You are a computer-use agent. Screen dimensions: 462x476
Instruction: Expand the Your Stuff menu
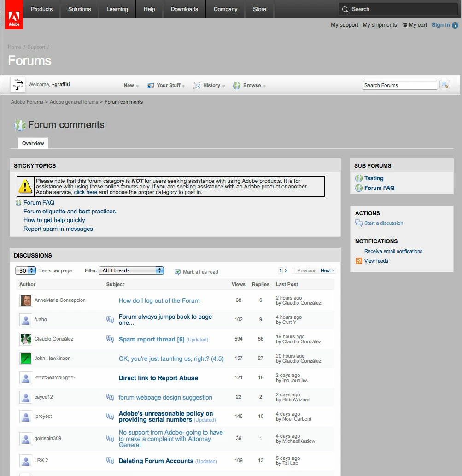tap(166, 85)
